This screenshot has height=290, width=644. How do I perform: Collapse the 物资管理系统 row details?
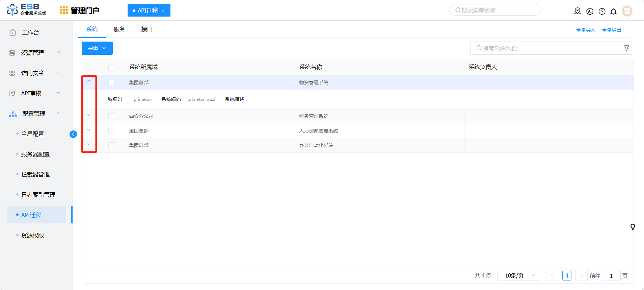pyautogui.click(x=89, y=81)
